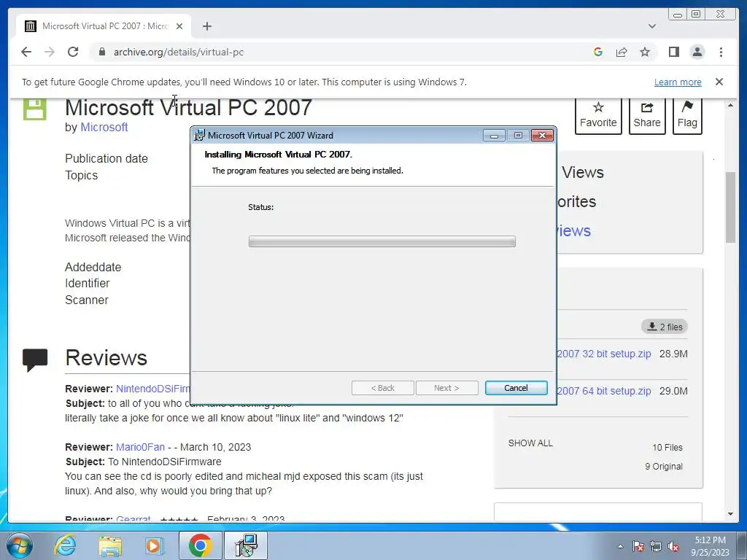
Task: Open the Learn more link
Action: pyautogui.click(x=678, y=82)
